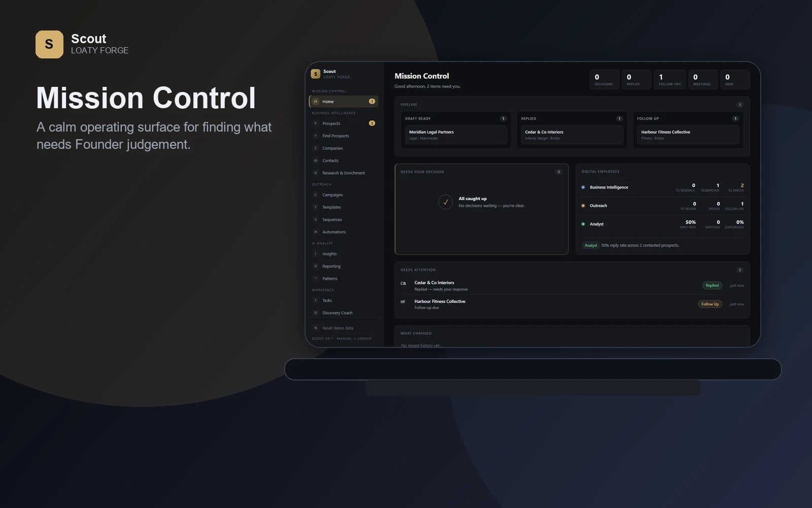Click the Needs Your Decision count badge
This screenshot has width=812, height=508.
559,172
